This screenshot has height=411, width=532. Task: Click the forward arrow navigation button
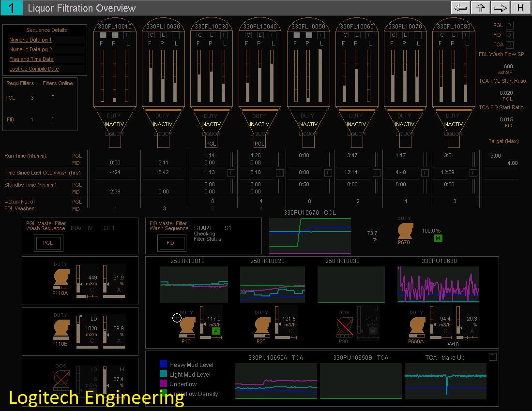pyautogui.click(x=501, y=8)
